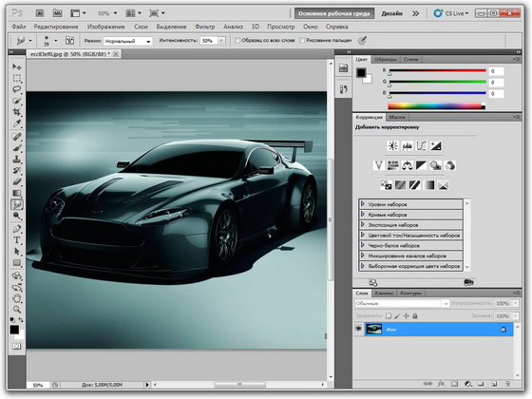This screenshot has height=399, width=532.
Task: Click the R red color slider
Action: (x=438, y=70)
